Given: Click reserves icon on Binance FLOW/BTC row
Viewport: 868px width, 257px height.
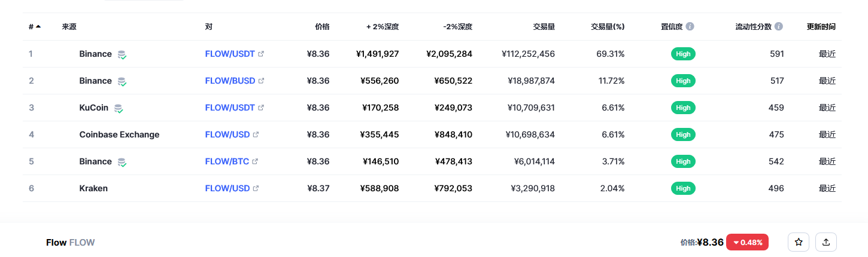Looking at the screenshot, I should tap(122, 162).
